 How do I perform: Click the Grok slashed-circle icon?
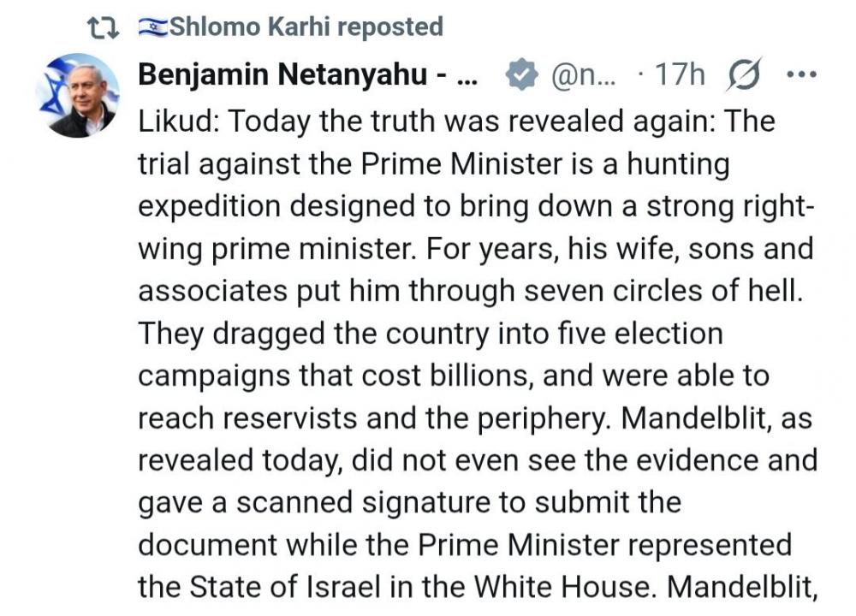(x=744, y=74)
